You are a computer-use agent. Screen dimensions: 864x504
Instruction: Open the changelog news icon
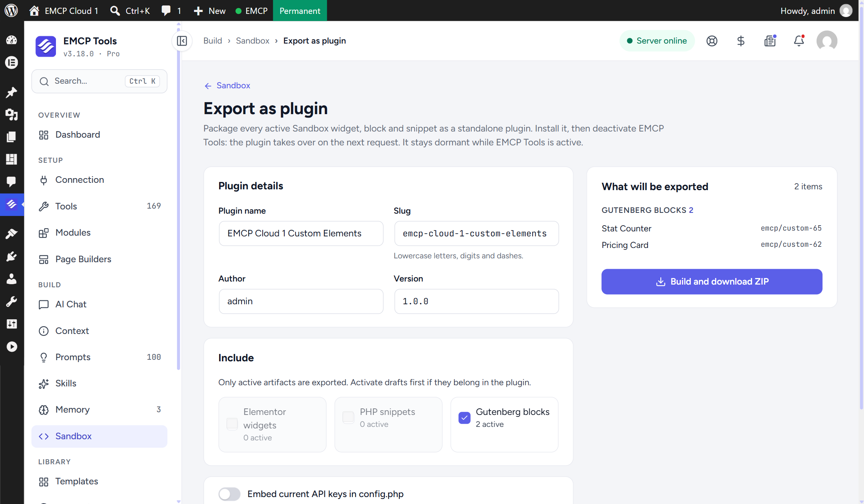tap(770, 41)
